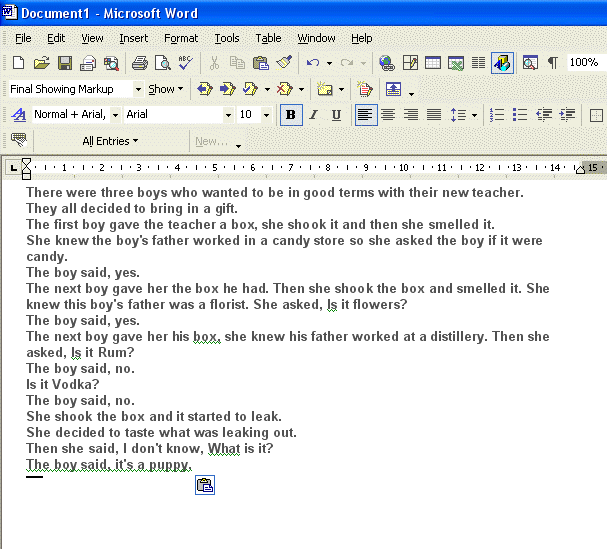Click the Paste Options icon in the document
Viewport: 607px width, 549px height.
pyautogui.click(x=205, y=485)
